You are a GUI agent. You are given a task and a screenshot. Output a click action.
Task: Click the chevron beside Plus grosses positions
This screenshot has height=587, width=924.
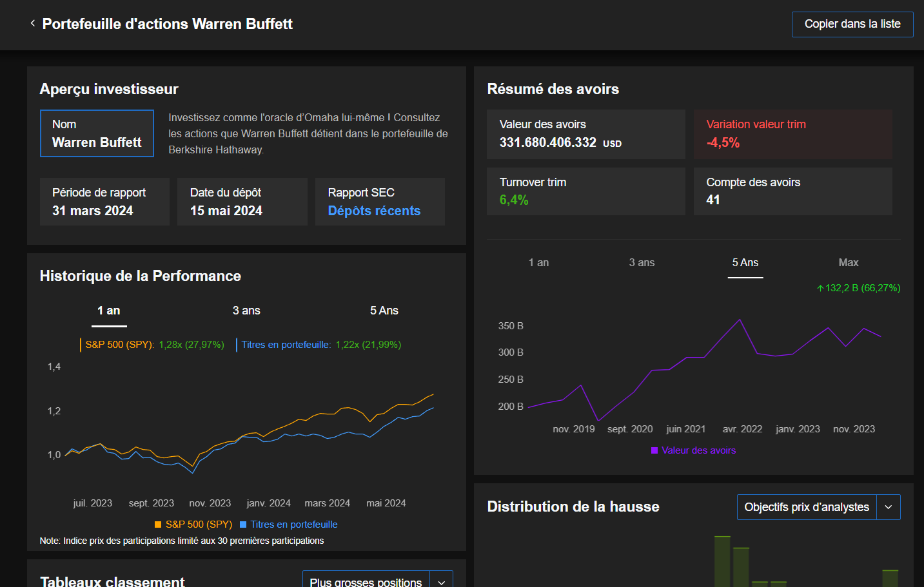pyautogui.click(x=442, y=581)
